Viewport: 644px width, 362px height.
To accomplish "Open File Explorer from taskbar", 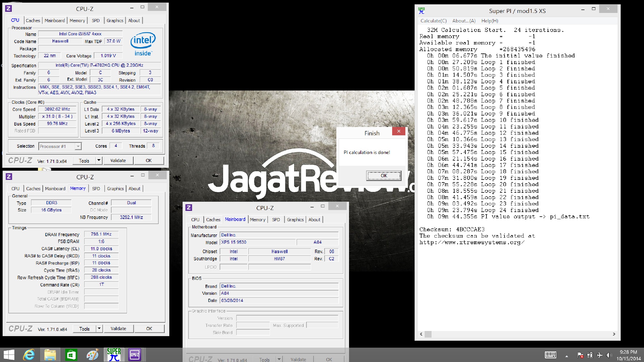I will coord(50,355).
